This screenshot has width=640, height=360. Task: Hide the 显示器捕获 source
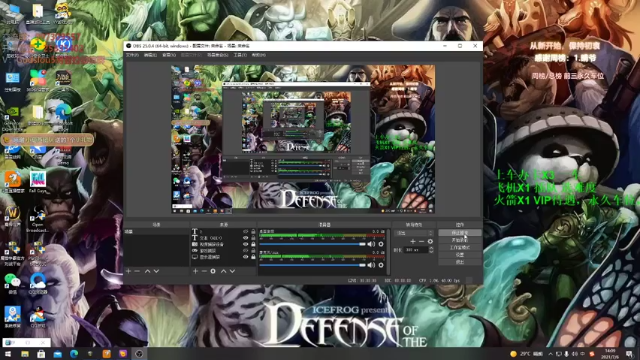click(x=245, y=257)
